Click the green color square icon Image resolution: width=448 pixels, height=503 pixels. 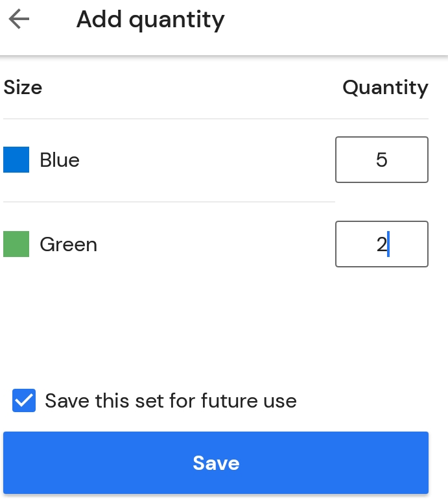[16, 244]
